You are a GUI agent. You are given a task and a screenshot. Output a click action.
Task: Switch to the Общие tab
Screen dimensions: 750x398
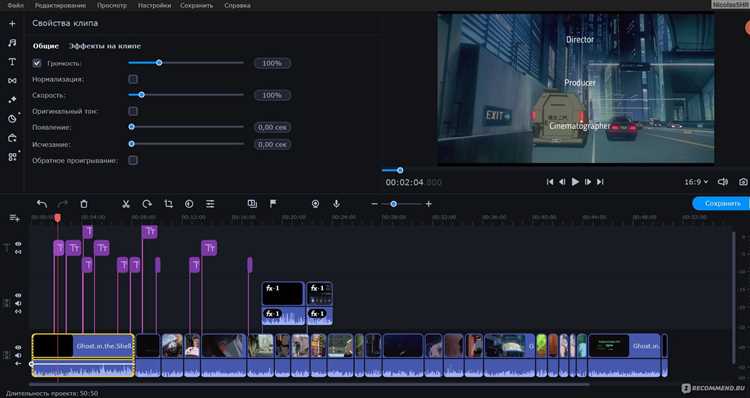45,46
